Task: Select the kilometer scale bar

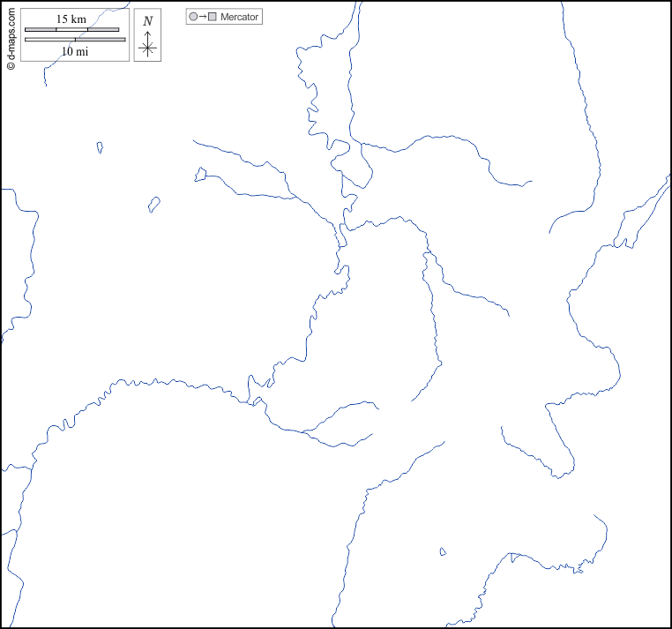Action: [71, 29]
